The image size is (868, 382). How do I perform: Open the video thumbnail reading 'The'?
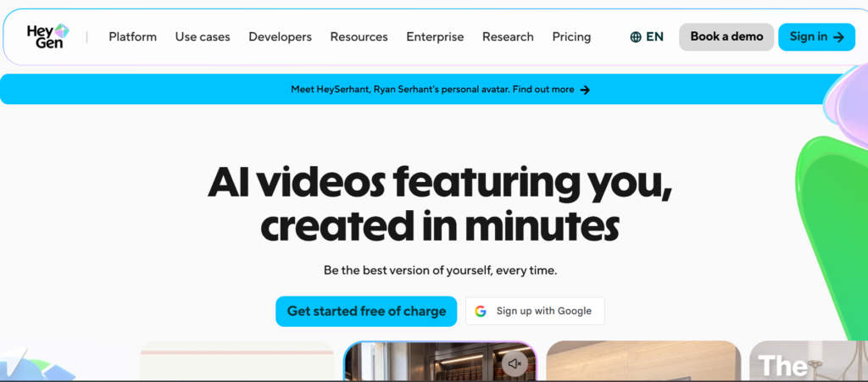pos(808,362)
